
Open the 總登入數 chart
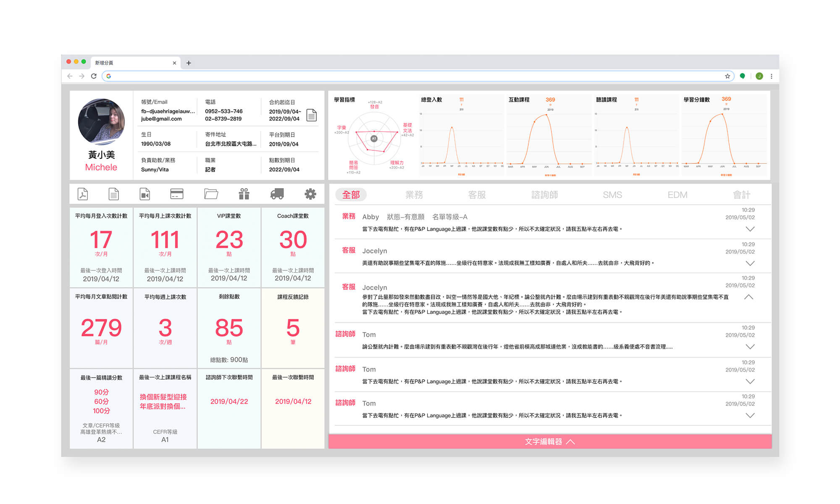(x=461, y=135)
